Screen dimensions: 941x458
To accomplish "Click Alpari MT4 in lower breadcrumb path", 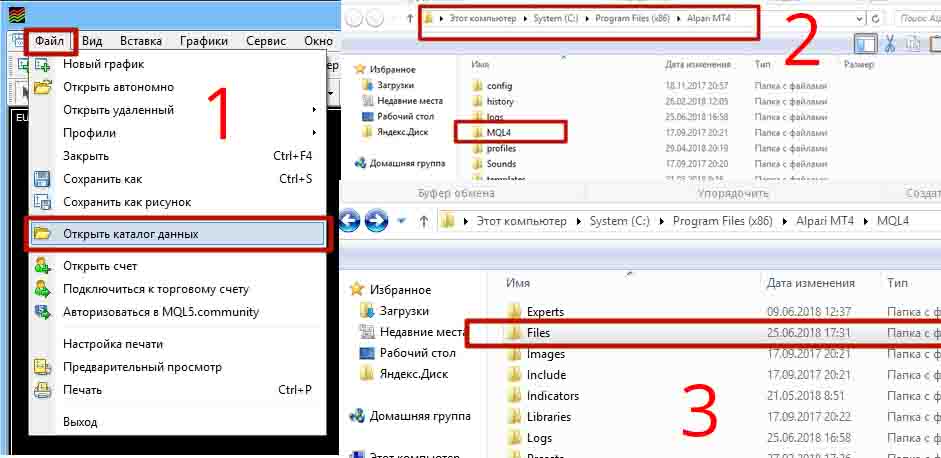I will tap(830, 221).
